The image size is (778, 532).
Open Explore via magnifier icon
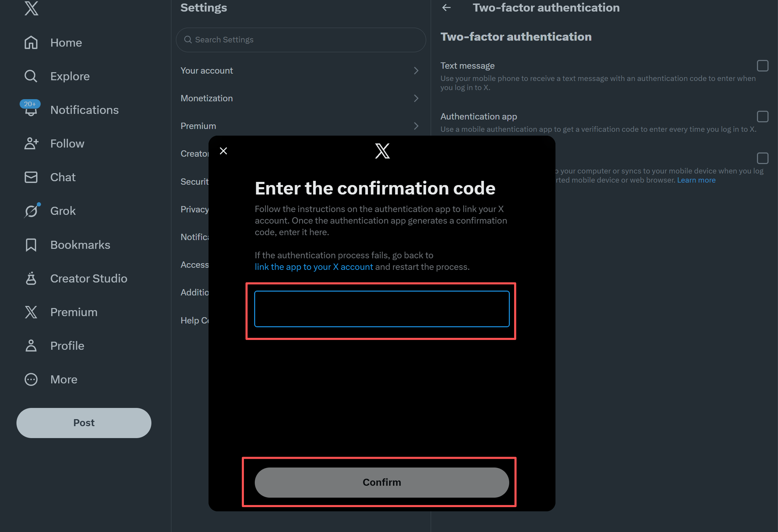[31, 76]
